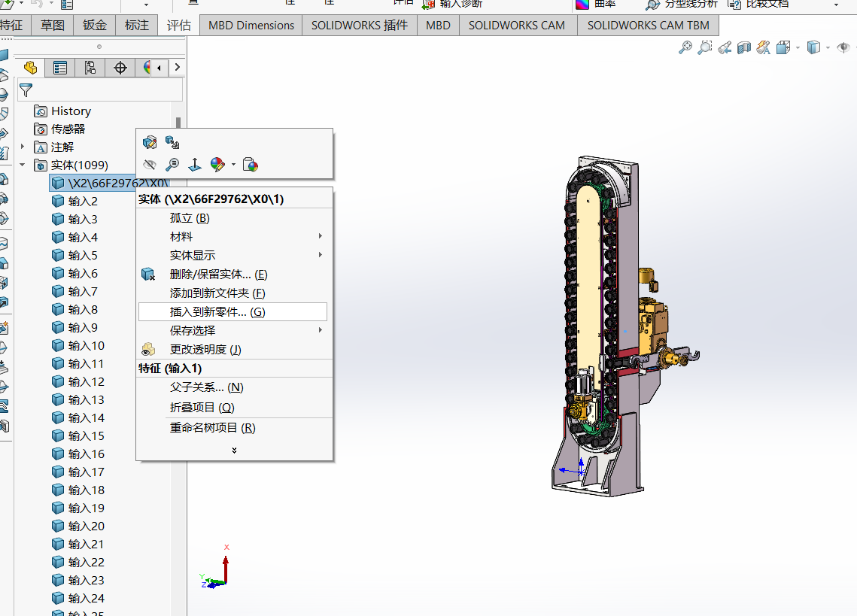The width and height of the screenshot is (857, 616).
Task: Expand 保存选择 submenu arrow
Action: tap(321, 330)
